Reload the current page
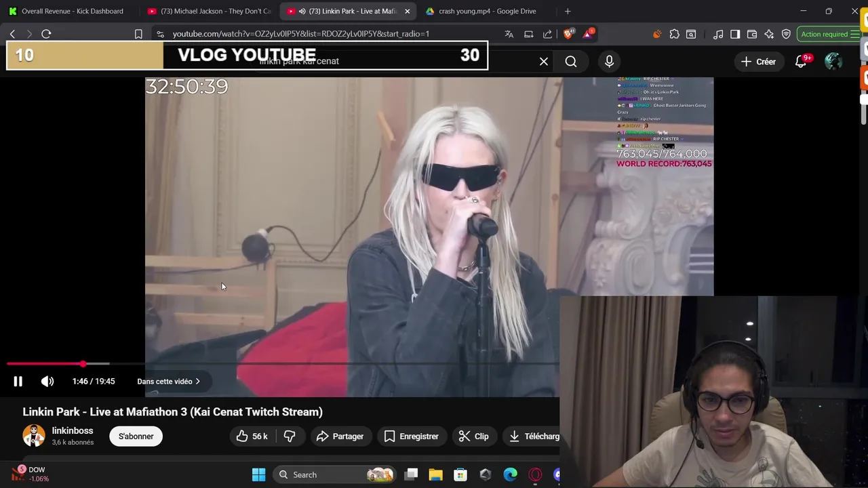The width and height of the screenshot is (868, 488). pyautogui.click(x=46, y=34)
